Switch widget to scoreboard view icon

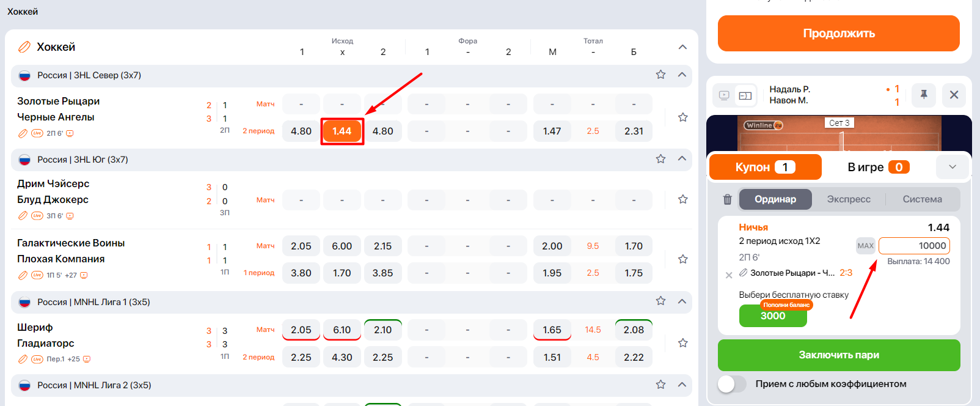[x=745, y=95]
